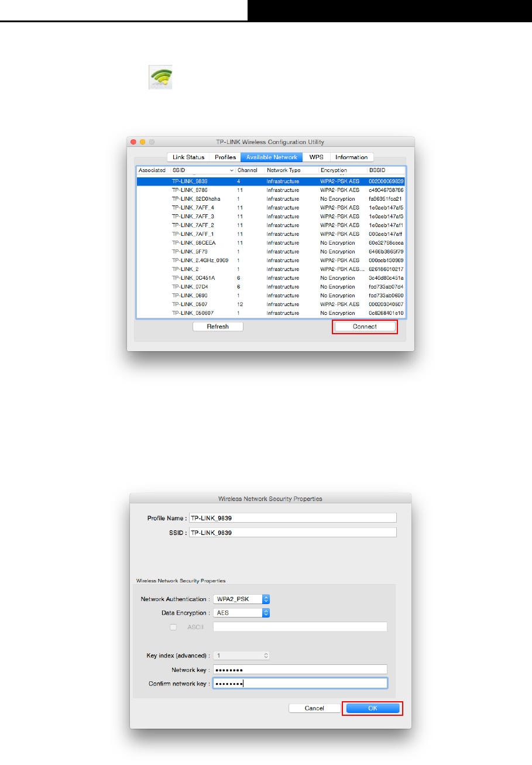The height and width of the screenshot is (765, 532).
Task: Click the Network key password field
Action: point(300,670)
